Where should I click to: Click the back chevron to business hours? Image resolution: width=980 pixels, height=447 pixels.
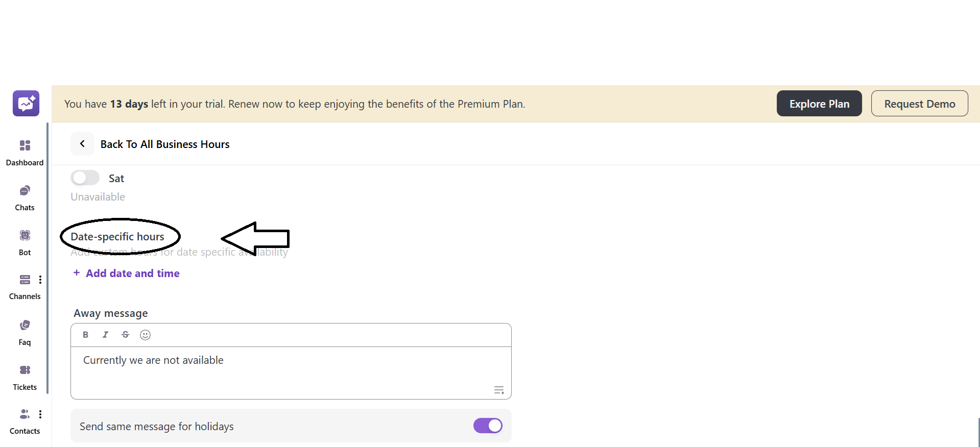[x=82, y=144]
